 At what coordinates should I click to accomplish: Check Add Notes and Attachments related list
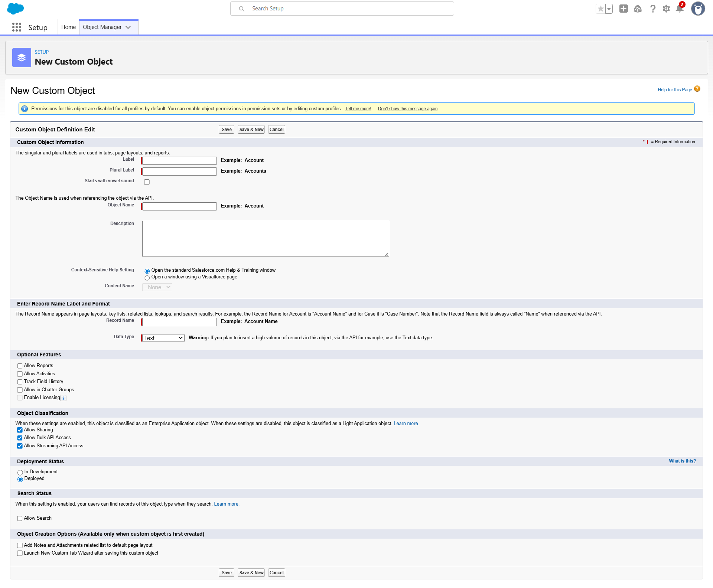[x=20, y=545]
